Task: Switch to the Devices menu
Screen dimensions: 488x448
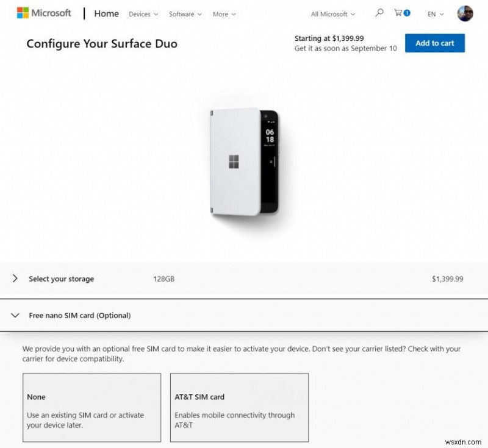Action: 143,14
